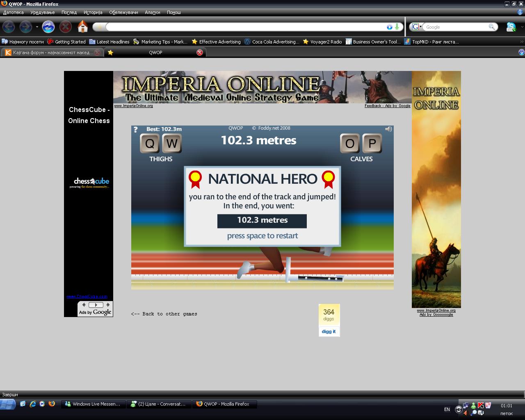Click the 'digg it' button
The width and height of the screenshot is (525, 420).
point(329,331)
